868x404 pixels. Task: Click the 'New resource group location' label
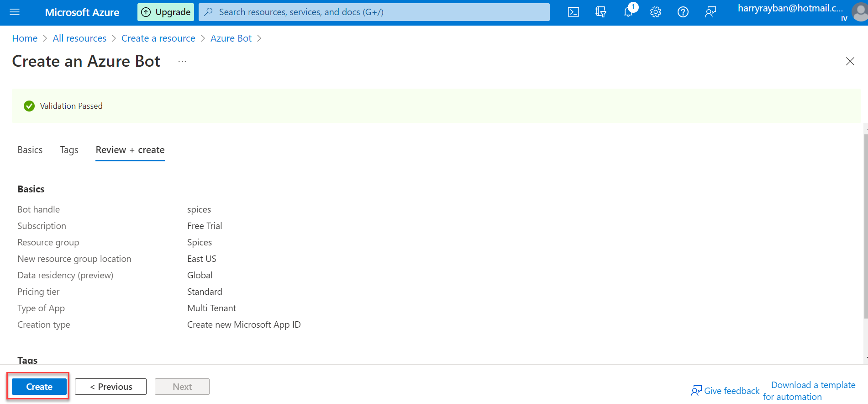74,259
